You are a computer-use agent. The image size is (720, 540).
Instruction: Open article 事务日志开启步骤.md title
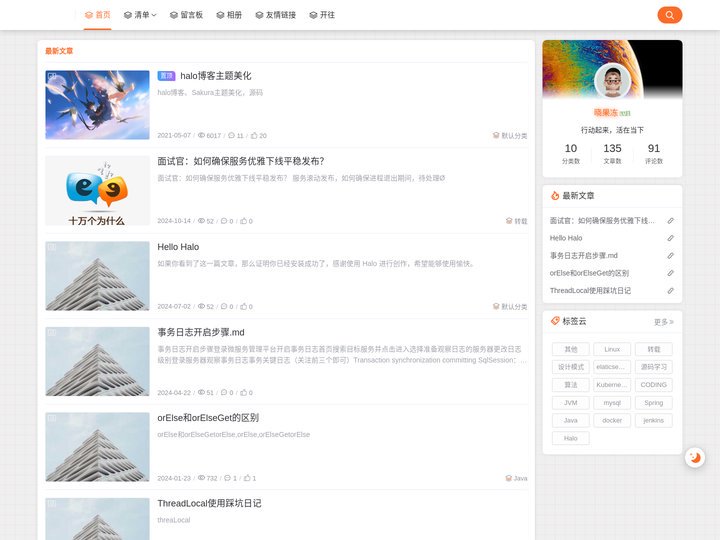point(201,332)
